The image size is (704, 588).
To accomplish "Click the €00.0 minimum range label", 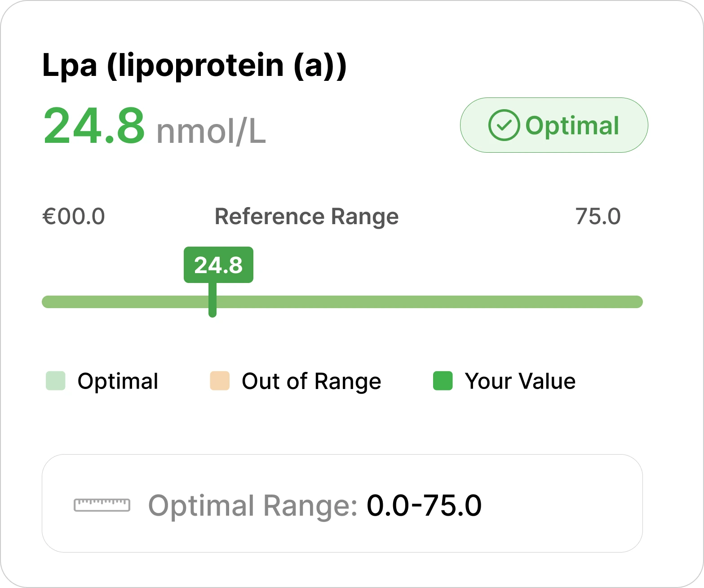I will 74,217.
